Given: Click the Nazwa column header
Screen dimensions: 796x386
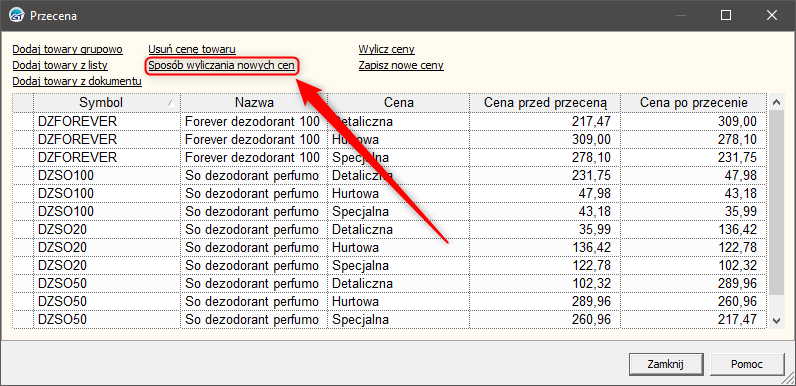Looking at the screenshot, I should [254, 103].
